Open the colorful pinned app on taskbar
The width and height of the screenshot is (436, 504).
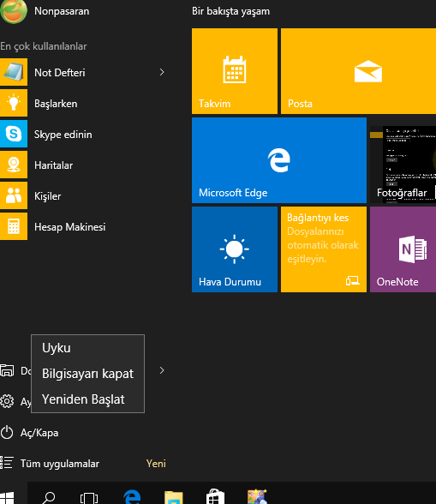pos(257,496)
